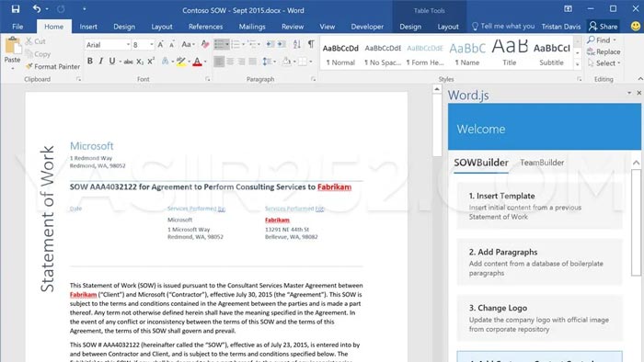Switch to the Insert tab
This screenshot has width=644, height=362.
coord(88,27)
